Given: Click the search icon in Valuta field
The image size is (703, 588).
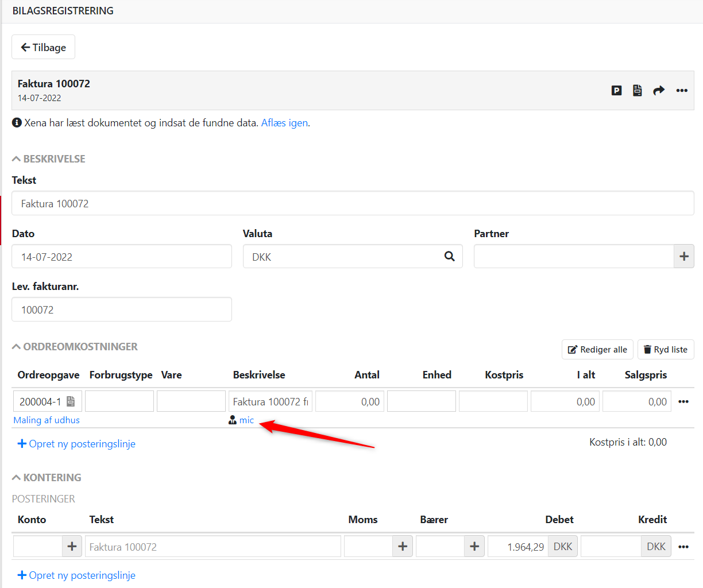Looking at the screenshot, I should pos(450,256).
